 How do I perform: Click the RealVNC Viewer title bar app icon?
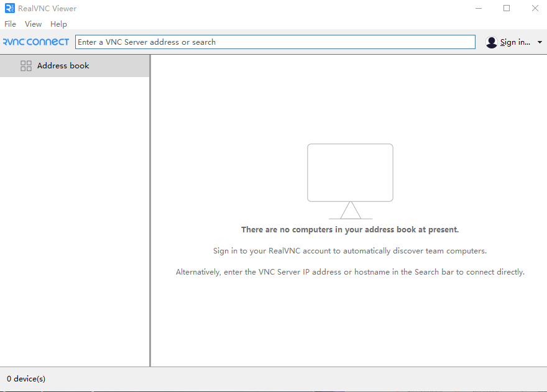click(9, 9)
